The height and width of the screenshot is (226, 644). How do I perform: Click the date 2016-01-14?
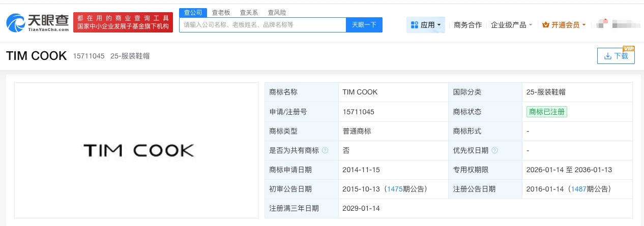point(545,189)
